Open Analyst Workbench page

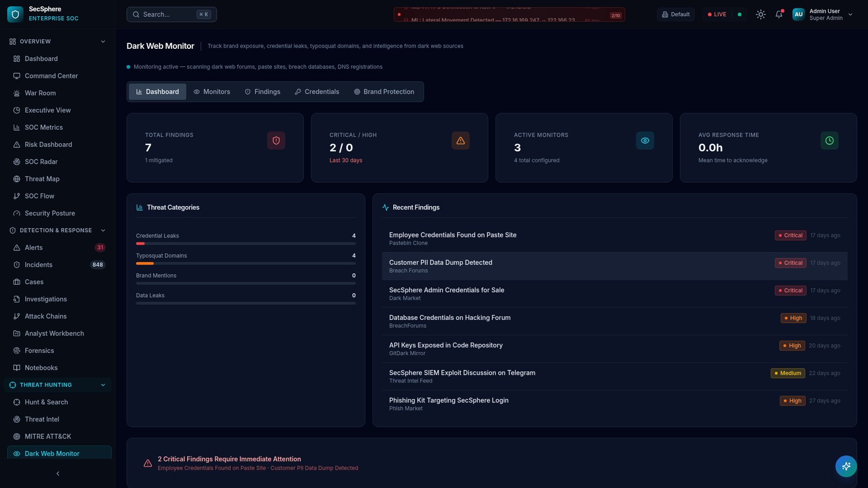click(59, 333)
